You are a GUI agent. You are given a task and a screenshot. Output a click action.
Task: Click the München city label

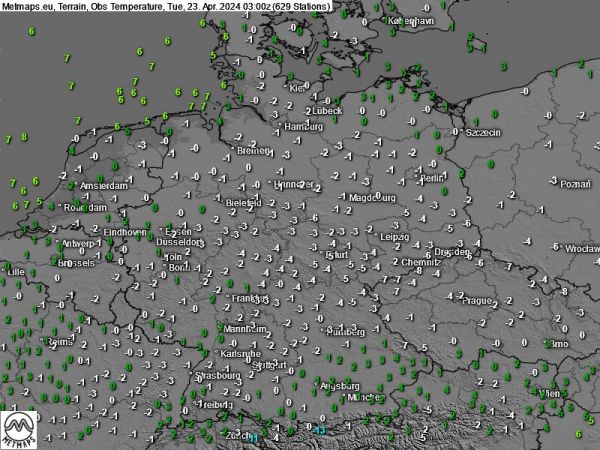365,397
